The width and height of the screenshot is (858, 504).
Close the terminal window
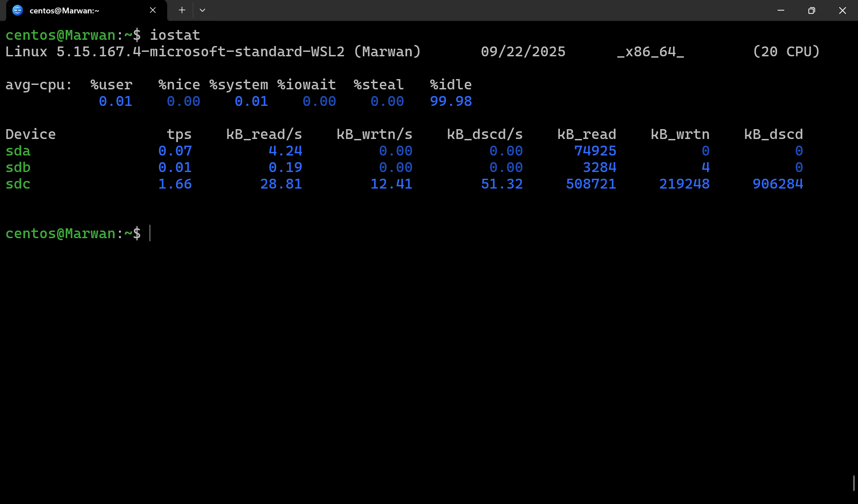842,10
